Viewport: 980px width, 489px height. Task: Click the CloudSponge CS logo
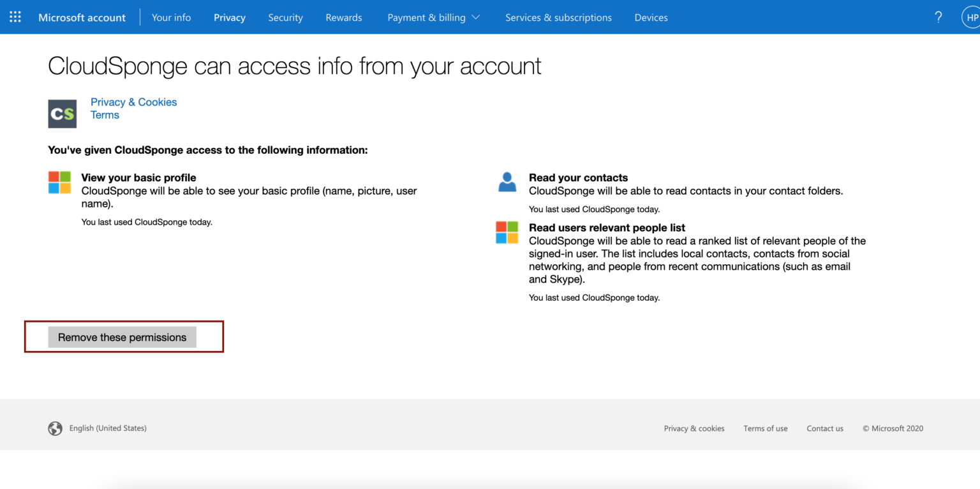click(x=62, y=114)
